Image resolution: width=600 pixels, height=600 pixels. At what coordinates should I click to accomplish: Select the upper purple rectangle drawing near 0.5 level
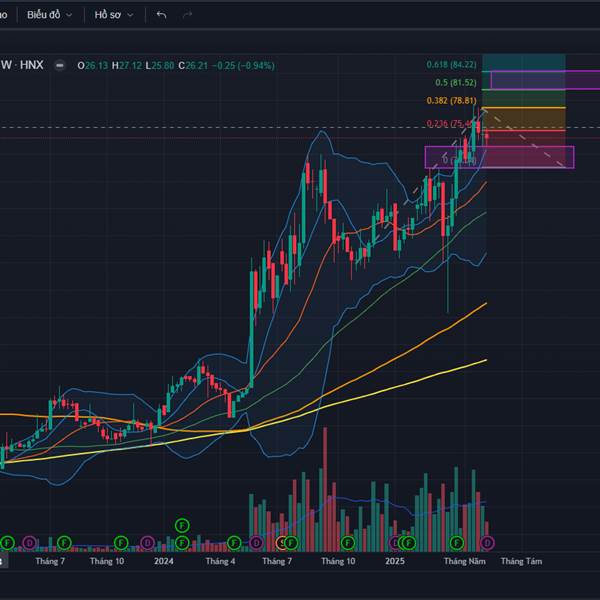click(545, 80)
